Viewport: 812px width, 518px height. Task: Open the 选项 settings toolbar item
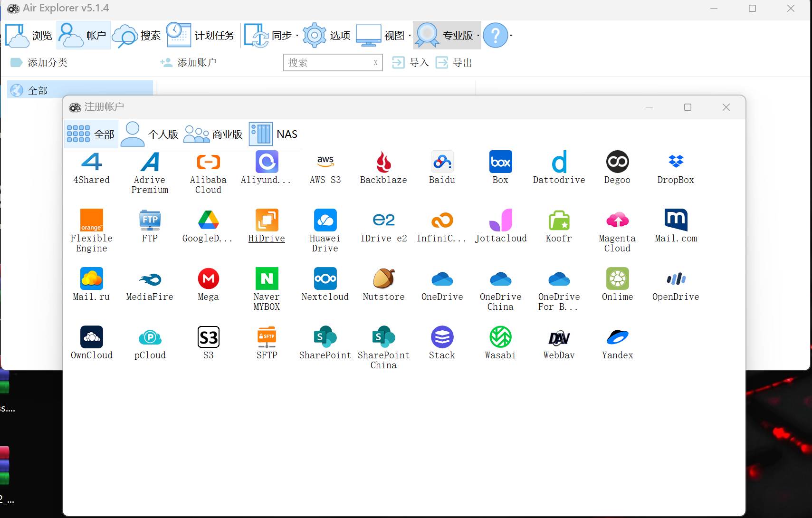click(x=326, y=36)
